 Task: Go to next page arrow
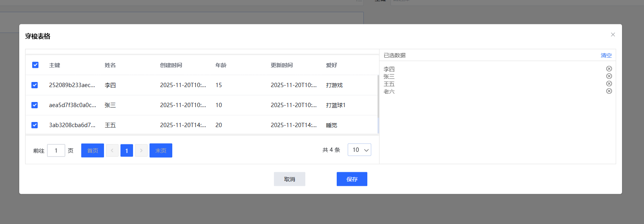(141, 151)
